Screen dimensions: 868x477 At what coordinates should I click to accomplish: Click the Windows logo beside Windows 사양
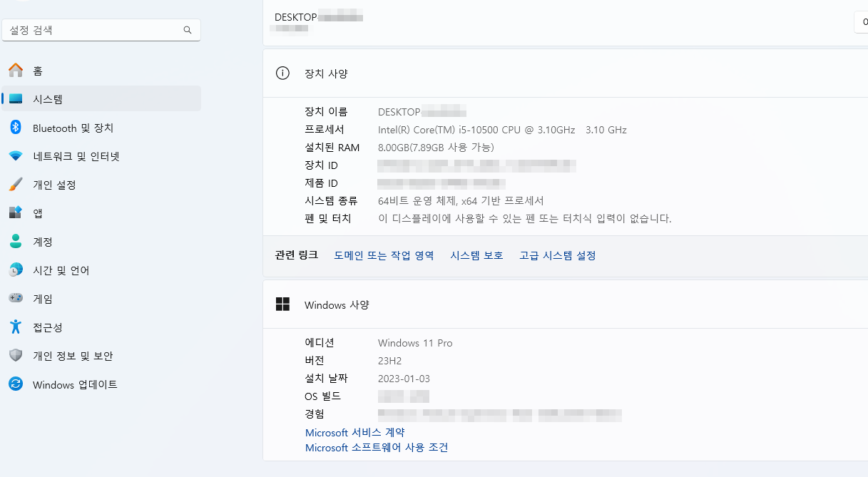[282, 304]
